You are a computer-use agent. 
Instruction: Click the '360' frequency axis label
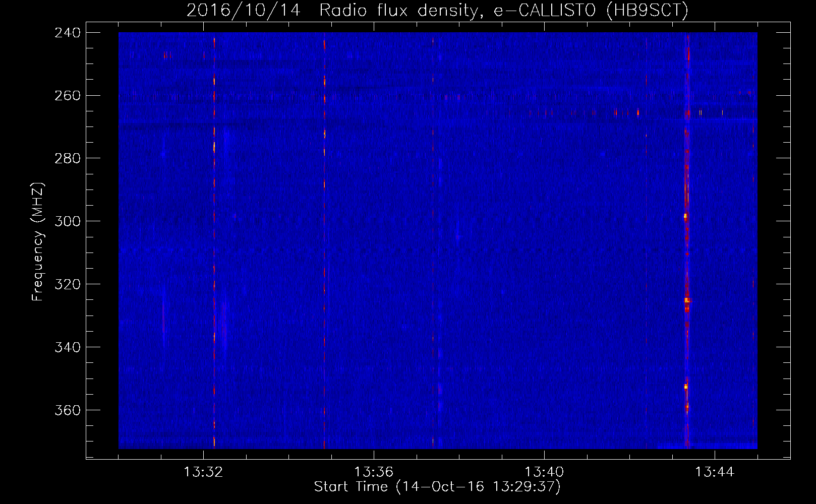[68, 410]
